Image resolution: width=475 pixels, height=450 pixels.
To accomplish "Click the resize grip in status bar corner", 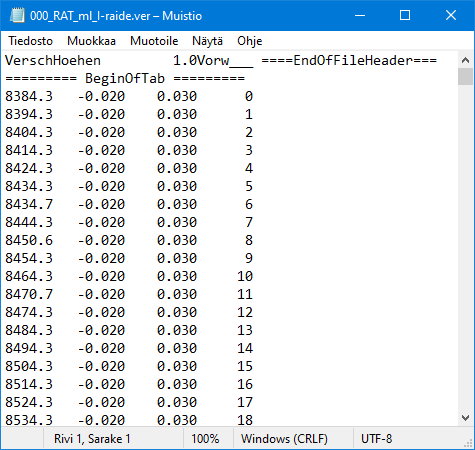I will 468,443.
